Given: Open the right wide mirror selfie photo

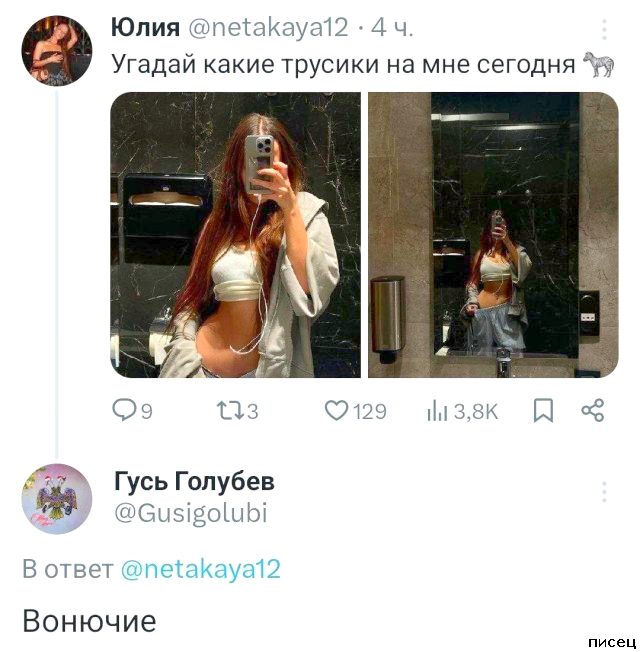Looking at the screenshot, I should (x=493, y=235).
